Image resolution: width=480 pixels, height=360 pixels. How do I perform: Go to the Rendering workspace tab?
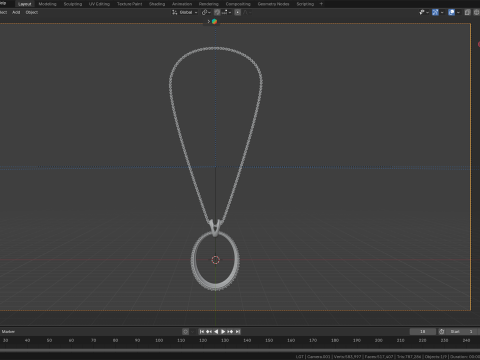pos(209,4)
